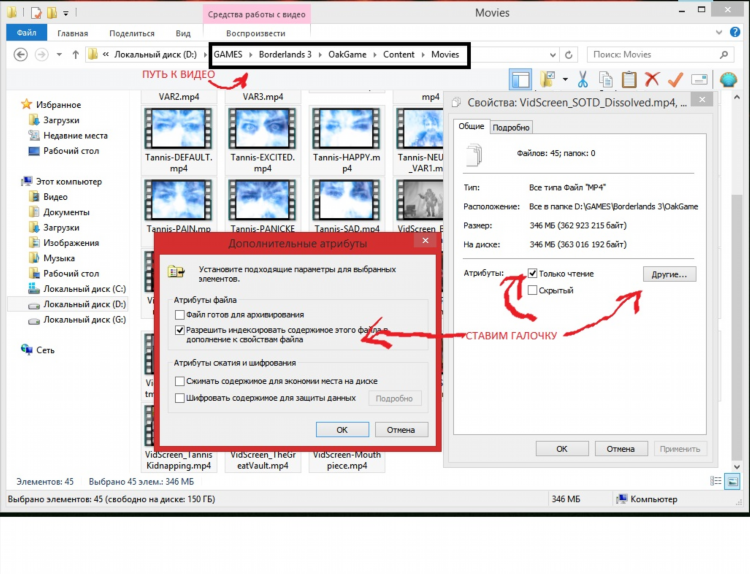The image size is (750, 574).
Task: Click the Rename toolbar icon
Action: [699, 79]
